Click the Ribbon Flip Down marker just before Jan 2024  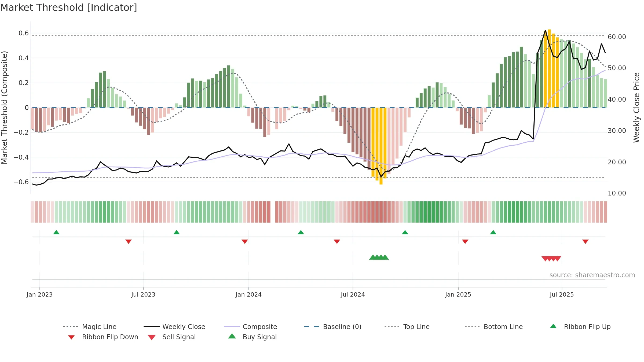click(x=245, y=242)
